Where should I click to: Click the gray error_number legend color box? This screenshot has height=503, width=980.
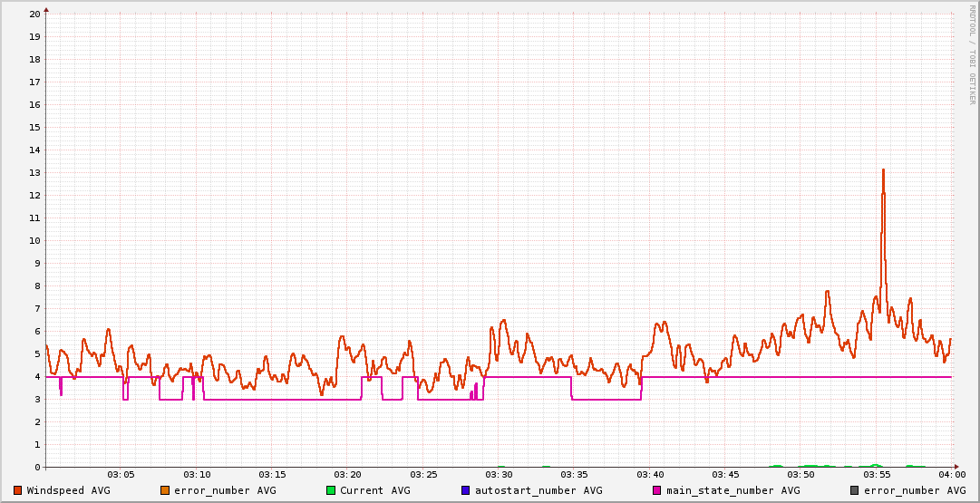(x=854, y=490)
